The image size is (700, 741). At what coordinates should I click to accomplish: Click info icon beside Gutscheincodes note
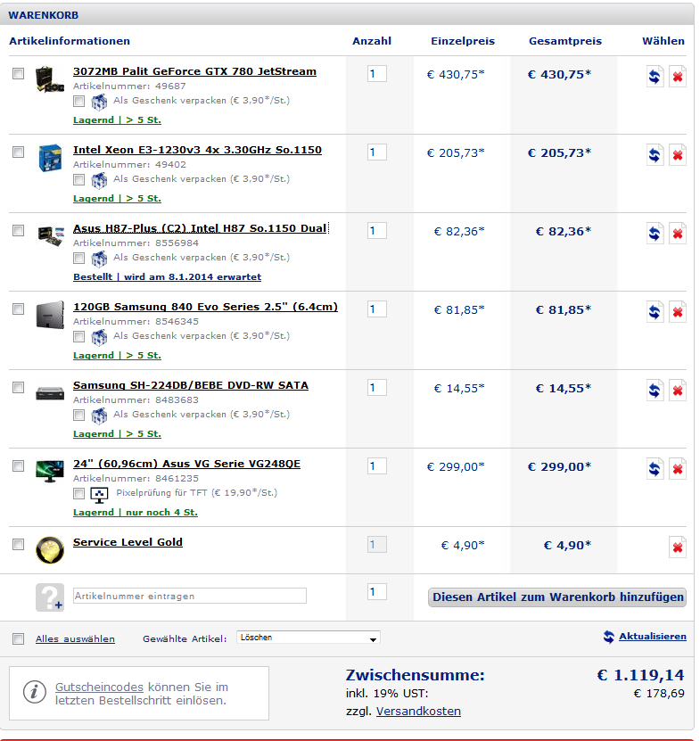tap(35, 693)
